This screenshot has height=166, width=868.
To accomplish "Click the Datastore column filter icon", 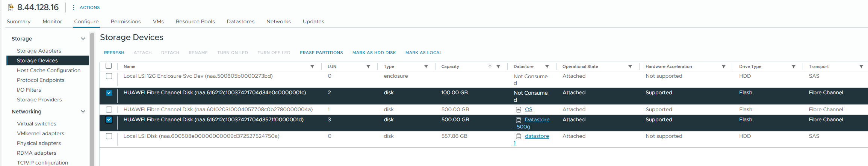I will coord(547,67).
